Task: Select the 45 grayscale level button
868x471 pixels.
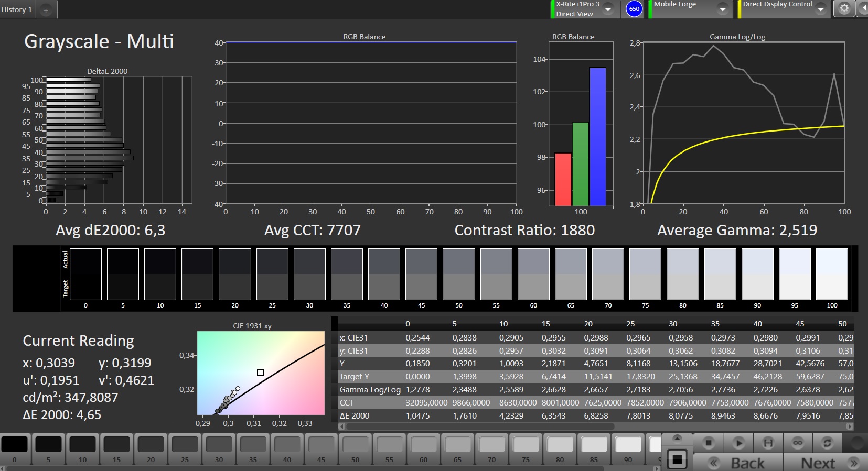Action: coord(321,449)
